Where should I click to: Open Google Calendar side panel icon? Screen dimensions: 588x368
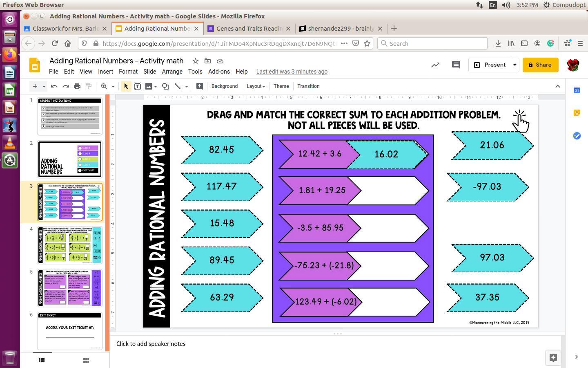(x=577, y=90)
